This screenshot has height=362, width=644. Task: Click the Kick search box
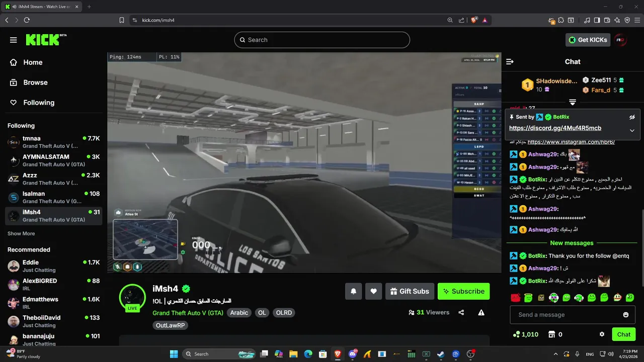click(x=322, y=40)
